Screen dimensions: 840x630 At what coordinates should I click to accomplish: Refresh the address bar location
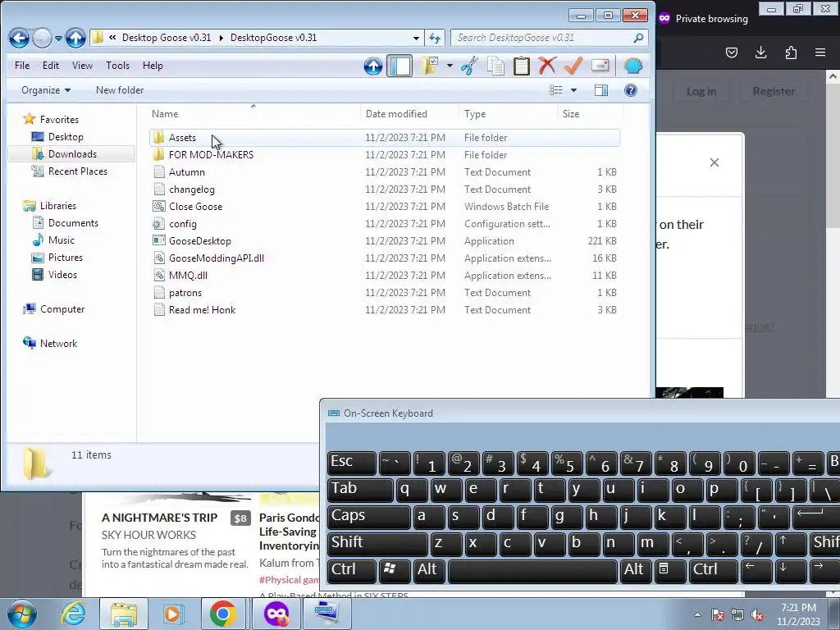point(435,38)
